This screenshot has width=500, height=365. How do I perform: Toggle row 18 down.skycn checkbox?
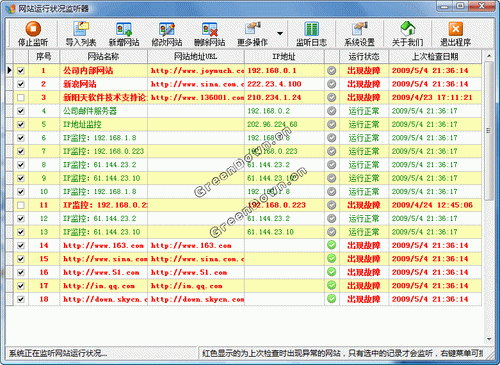21,299
